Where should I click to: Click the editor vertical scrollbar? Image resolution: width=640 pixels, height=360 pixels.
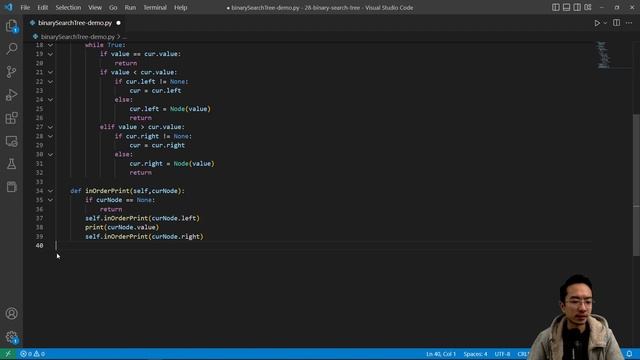(636, 185)
